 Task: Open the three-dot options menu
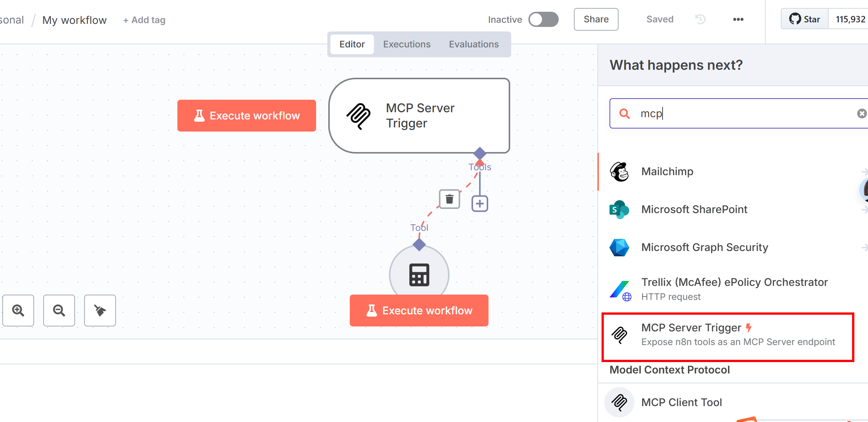pos(738,19)
